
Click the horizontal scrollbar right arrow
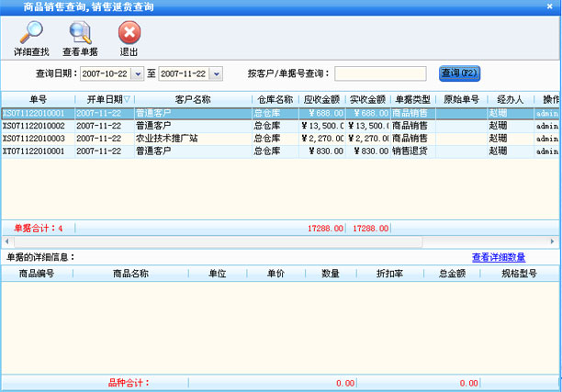(x=556, y=241)
